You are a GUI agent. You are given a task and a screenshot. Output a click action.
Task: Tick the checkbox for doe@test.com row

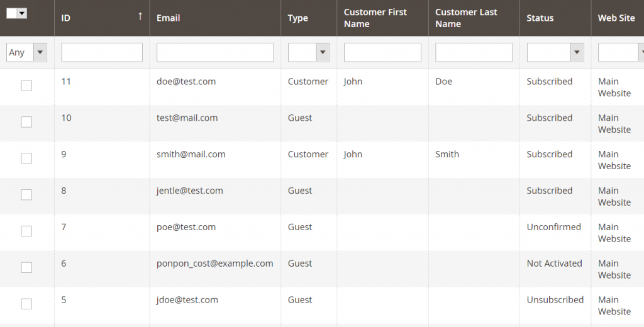click(x=26, y=86)
